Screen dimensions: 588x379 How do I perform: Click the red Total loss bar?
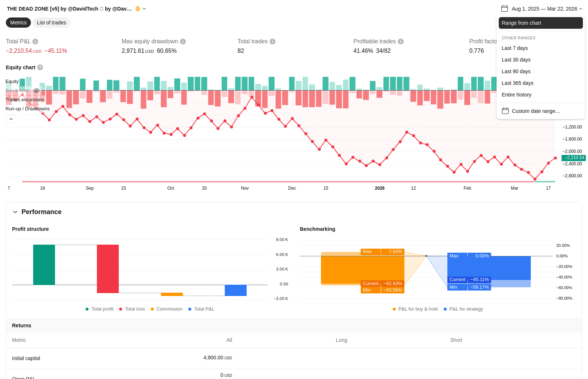108,269
